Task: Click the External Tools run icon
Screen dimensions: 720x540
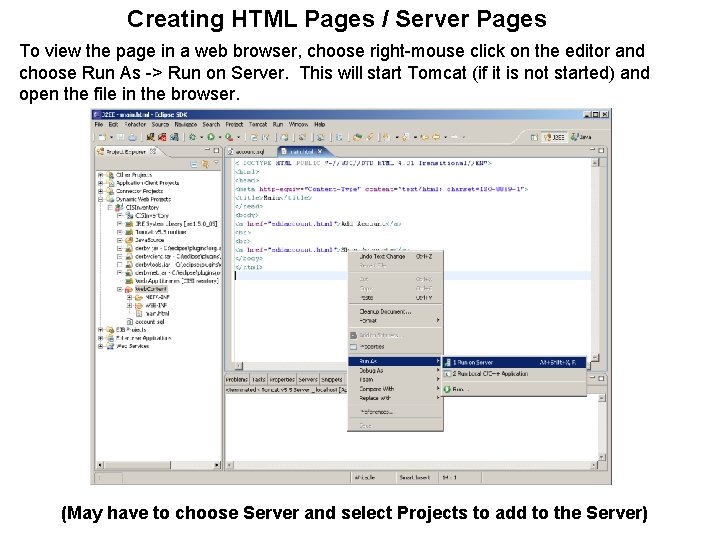Action: coord(229,137)
